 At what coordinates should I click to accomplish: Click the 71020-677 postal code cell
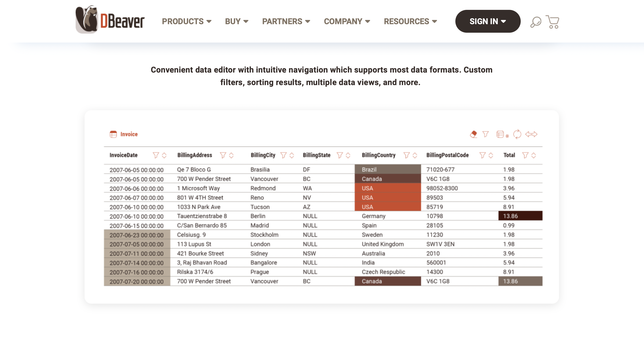coord(440,169)
